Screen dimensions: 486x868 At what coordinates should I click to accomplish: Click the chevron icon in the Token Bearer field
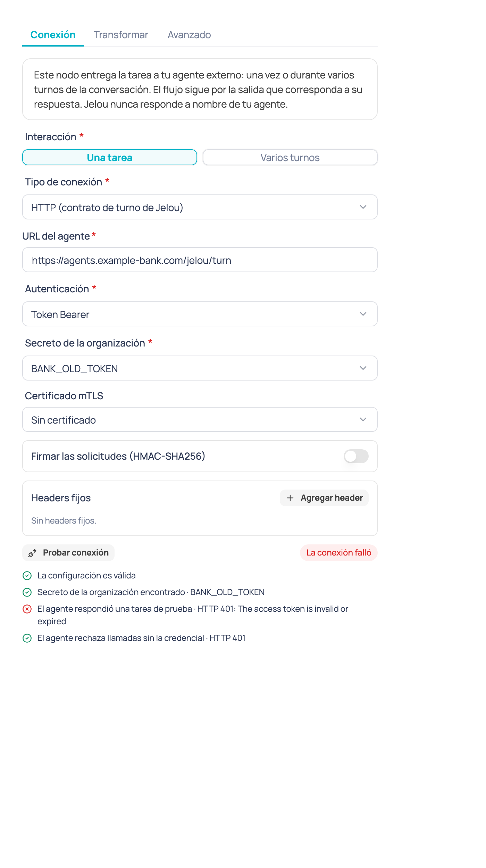363,314
